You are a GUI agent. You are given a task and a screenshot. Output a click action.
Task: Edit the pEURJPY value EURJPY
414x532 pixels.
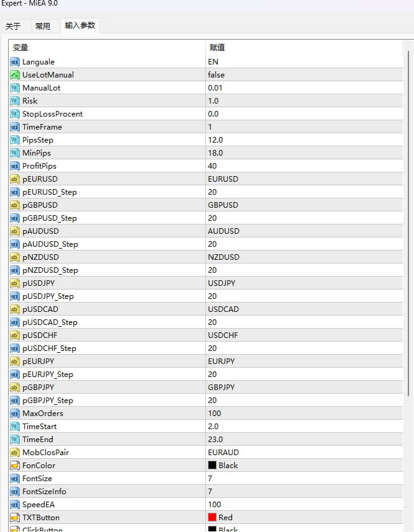pyautogui.click(x=304, y=361)
